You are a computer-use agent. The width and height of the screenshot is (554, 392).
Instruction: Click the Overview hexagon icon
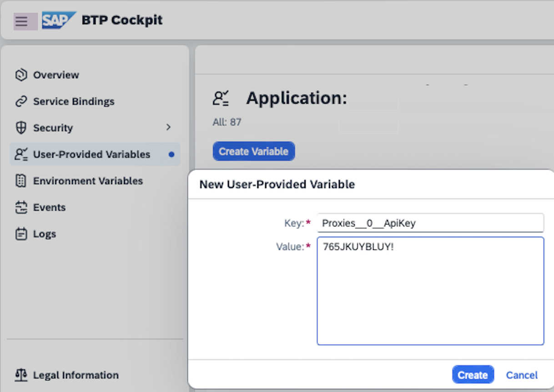pos(21,75)
